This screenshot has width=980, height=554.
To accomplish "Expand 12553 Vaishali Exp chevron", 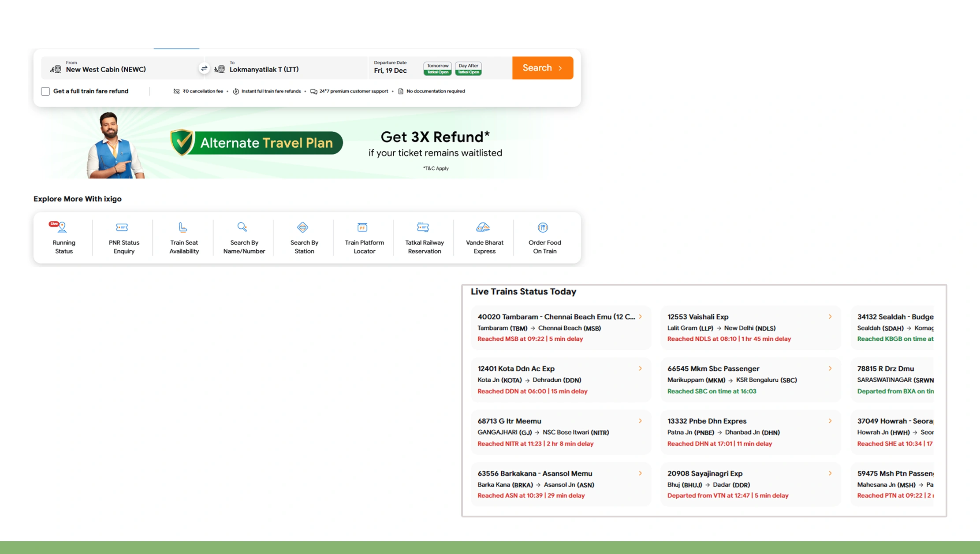I will 830,317.
